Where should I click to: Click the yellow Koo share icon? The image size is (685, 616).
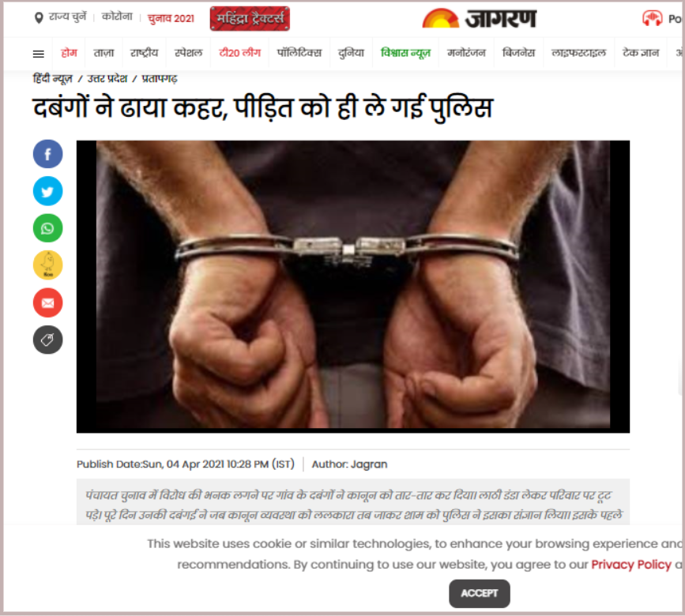[47, 265]
